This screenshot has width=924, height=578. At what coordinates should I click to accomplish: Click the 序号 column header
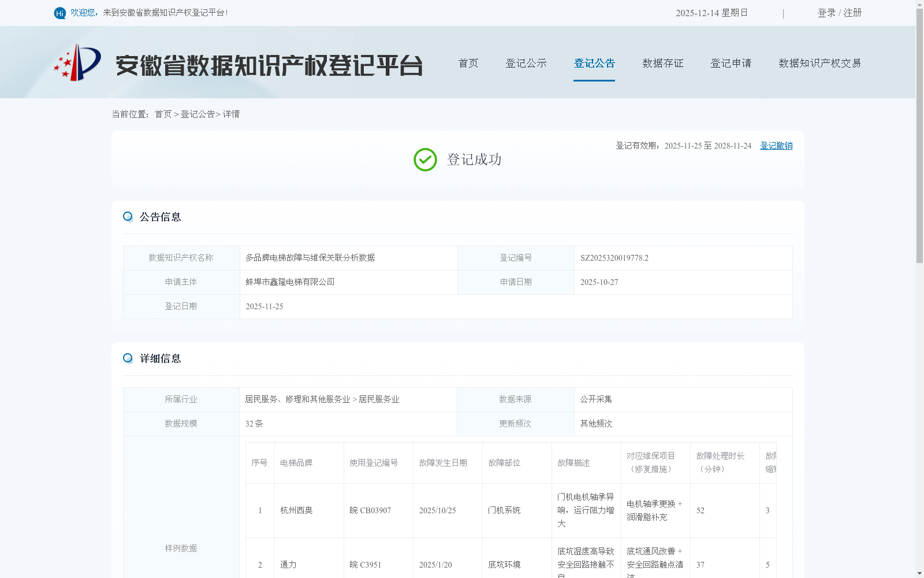259,463
